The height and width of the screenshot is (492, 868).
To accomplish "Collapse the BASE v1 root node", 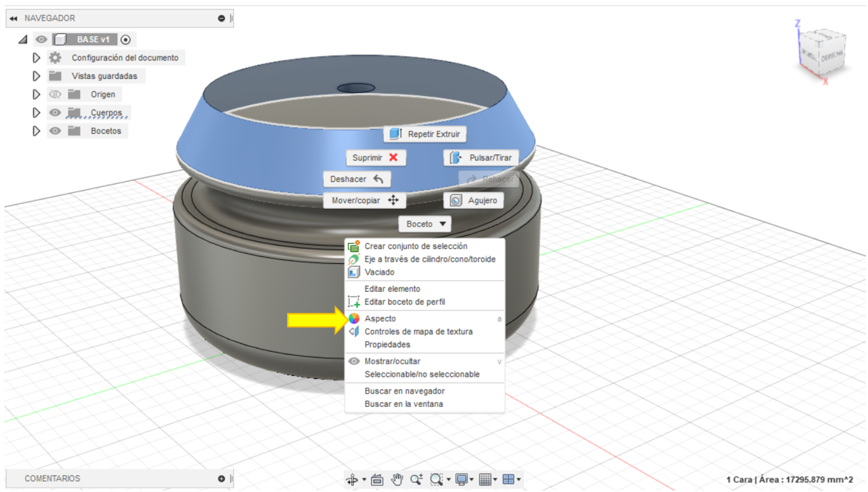I will pos(23,39).
